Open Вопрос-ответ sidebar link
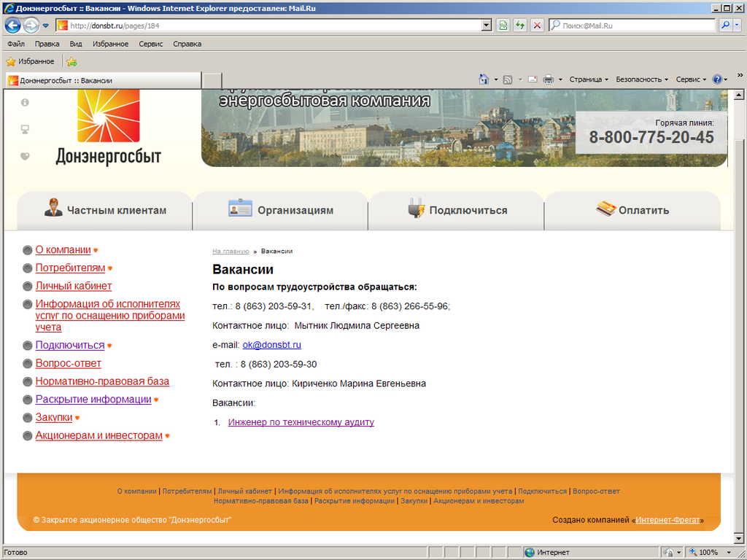 coord(68,363)
